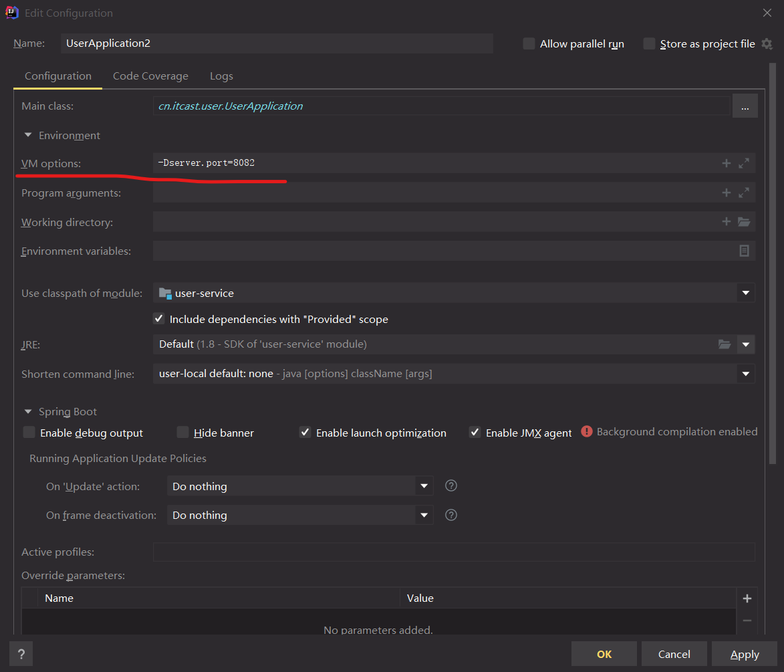Collapse the Spring Boot section
The width and height of the screenshot is (784, 672).
click(x=28, y=412)
